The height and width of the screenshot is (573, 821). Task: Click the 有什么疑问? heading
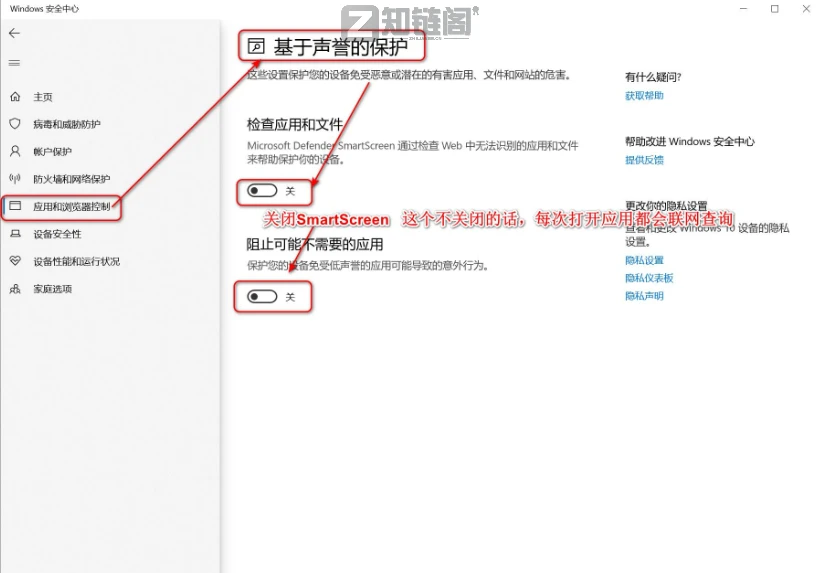click(653, 77)
